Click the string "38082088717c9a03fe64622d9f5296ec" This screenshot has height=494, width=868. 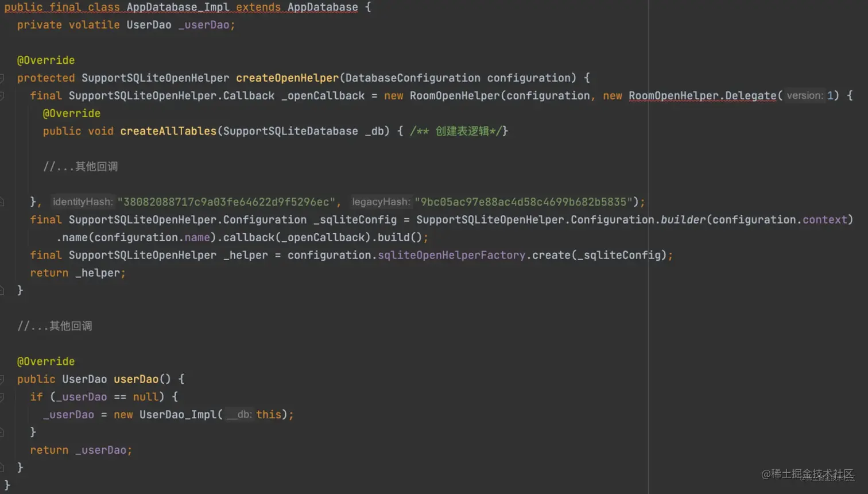tap(226, 202)
